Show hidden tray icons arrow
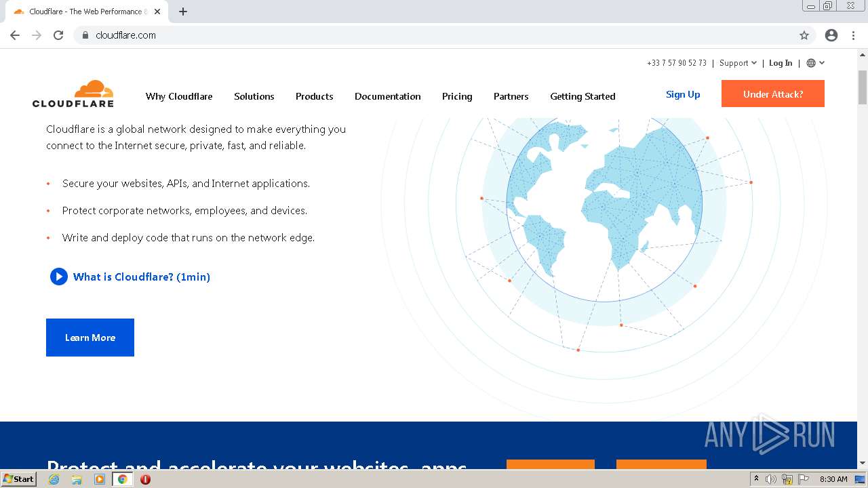Image resolution: width=868 pixels, height=488 pixels. 756,479
